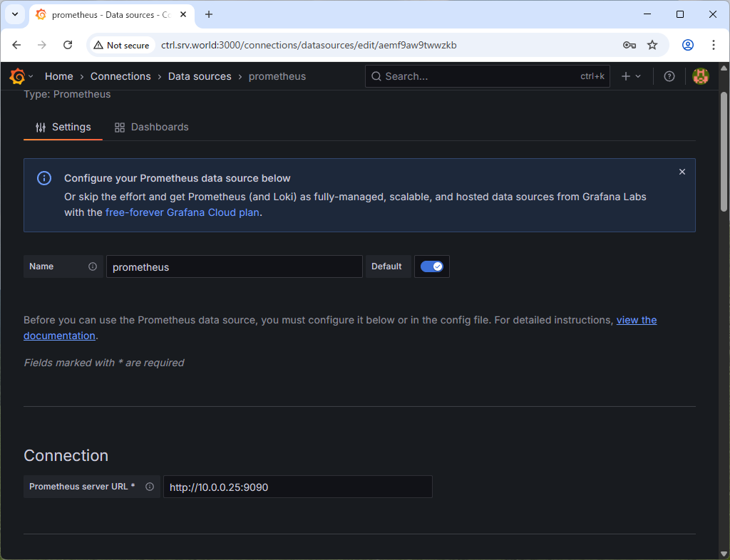Close the prometheus Data sources browser tab
This screenshot has width=730, height=560.
(183, 14)
